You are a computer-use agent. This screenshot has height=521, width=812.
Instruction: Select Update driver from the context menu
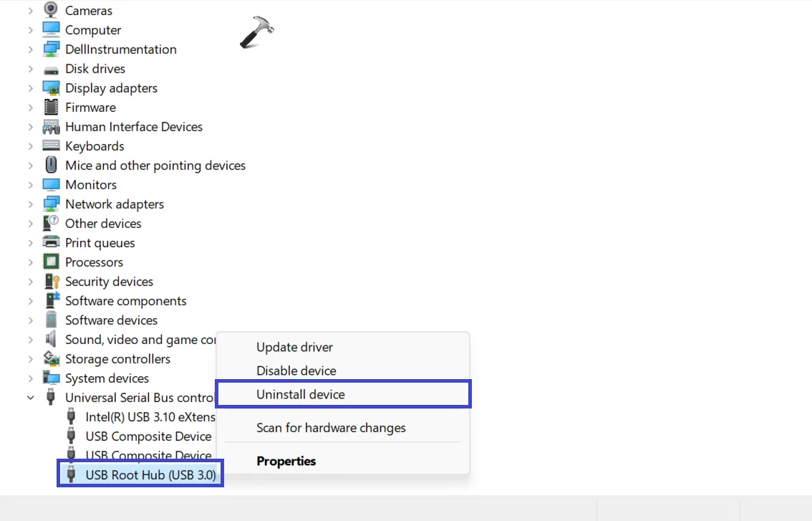click(x=294, y=347)
